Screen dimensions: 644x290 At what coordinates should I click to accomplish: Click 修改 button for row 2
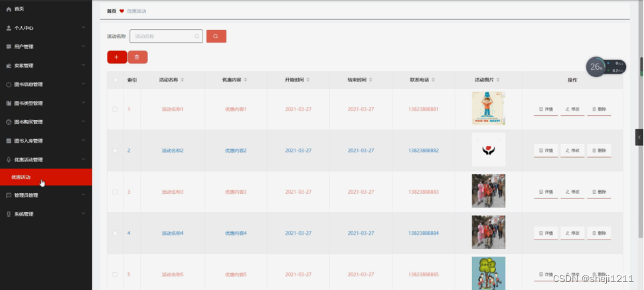click(572, 151)
